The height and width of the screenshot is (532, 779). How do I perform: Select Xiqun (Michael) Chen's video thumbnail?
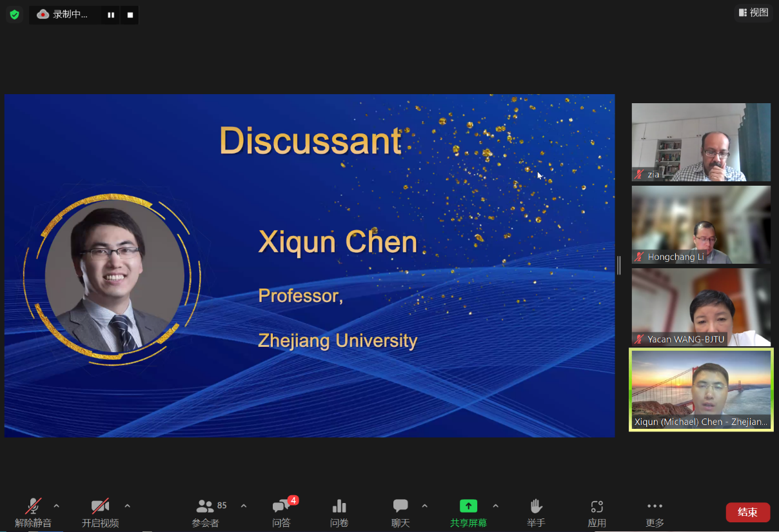coord(701,389)
